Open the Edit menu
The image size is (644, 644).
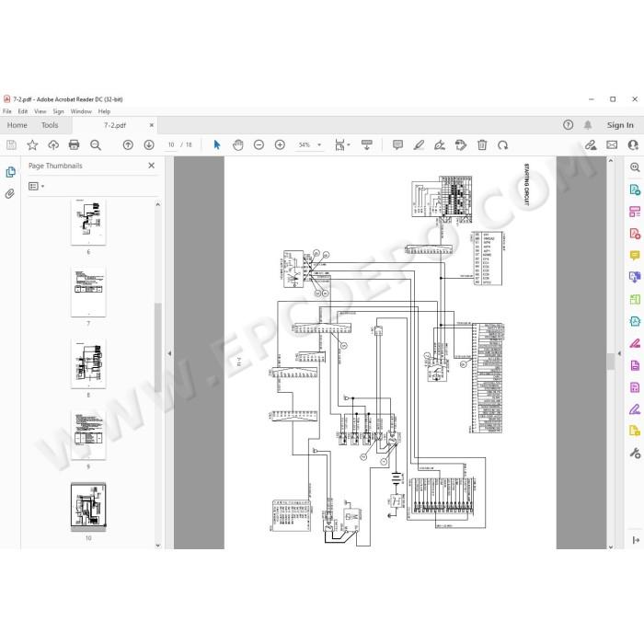(x=23, y=111)
